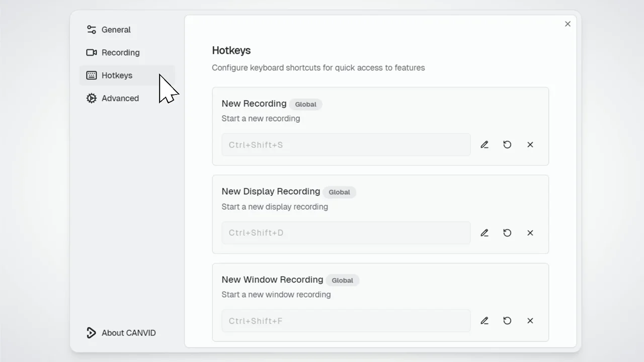The width and height of the screenshot is (644, 362).
Task: Open the Advanced settings section
Action: (x=120, y=98)
